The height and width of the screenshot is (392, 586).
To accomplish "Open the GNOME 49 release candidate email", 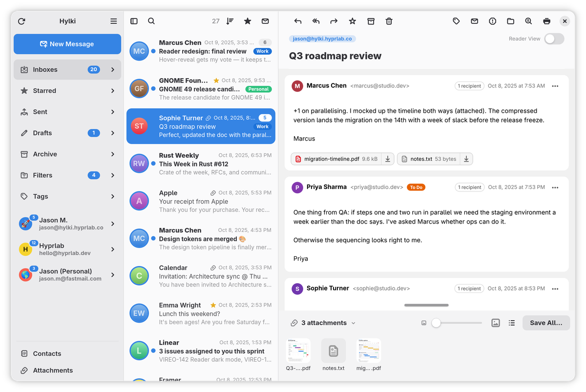I will (x=201, y=89).
